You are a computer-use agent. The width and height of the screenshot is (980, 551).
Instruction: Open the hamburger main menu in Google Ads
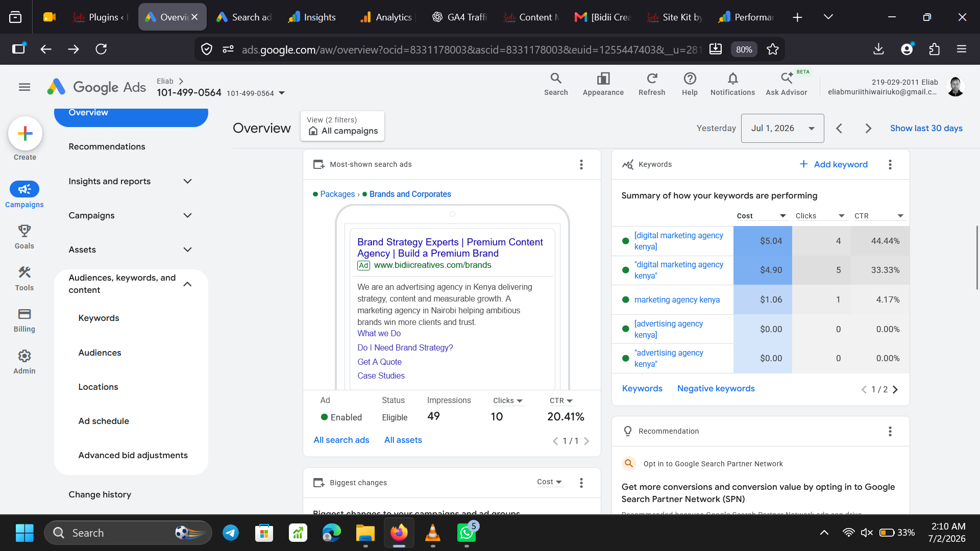click(24, 87)
